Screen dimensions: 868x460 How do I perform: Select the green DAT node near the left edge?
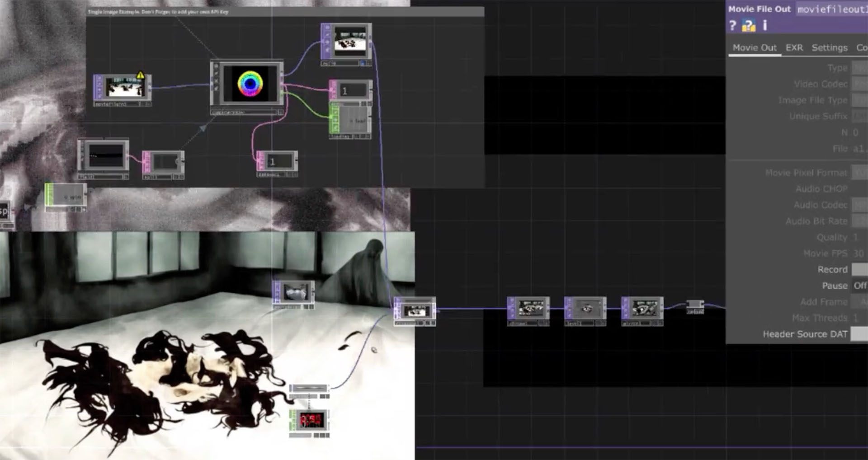pyautogui.click(x=66, y=197)
